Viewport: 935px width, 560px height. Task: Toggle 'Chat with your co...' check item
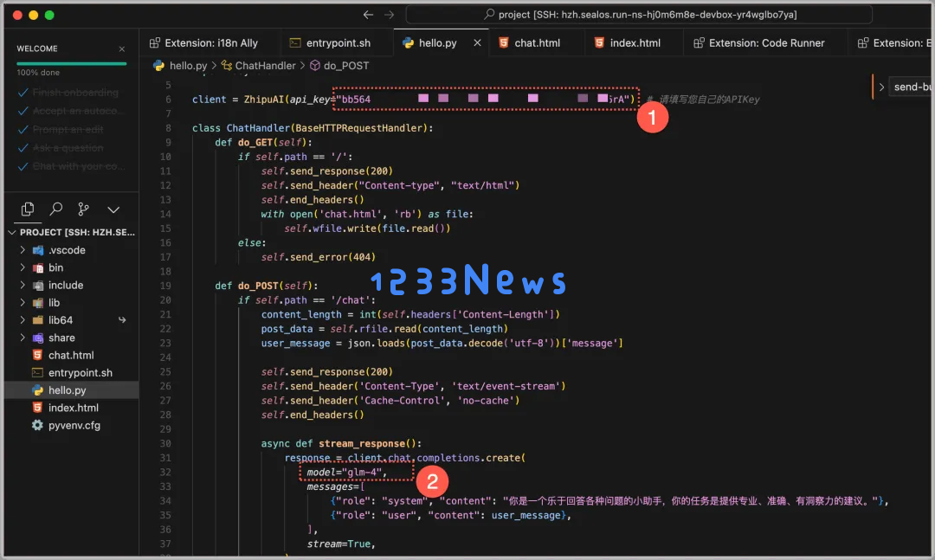tap(72, 166)
